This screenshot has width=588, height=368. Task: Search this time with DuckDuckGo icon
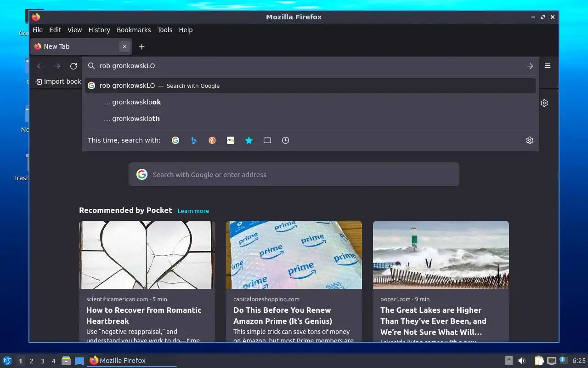point(212,140)
